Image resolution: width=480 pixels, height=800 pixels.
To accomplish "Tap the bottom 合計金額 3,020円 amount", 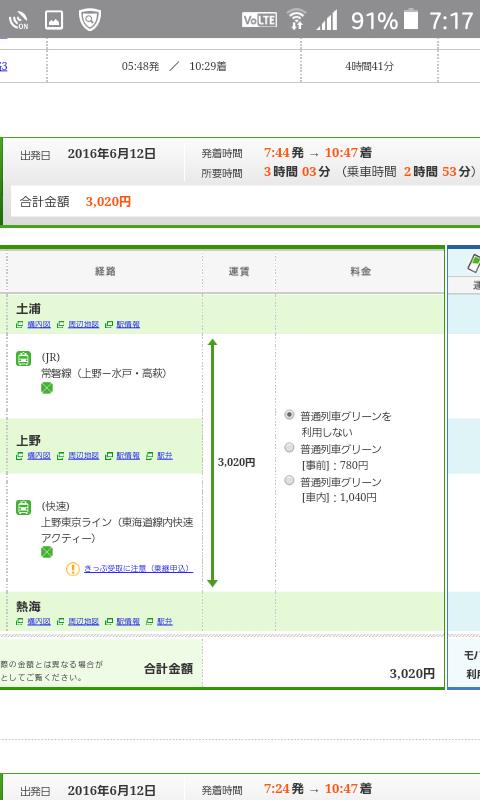I will coord(412,673).
